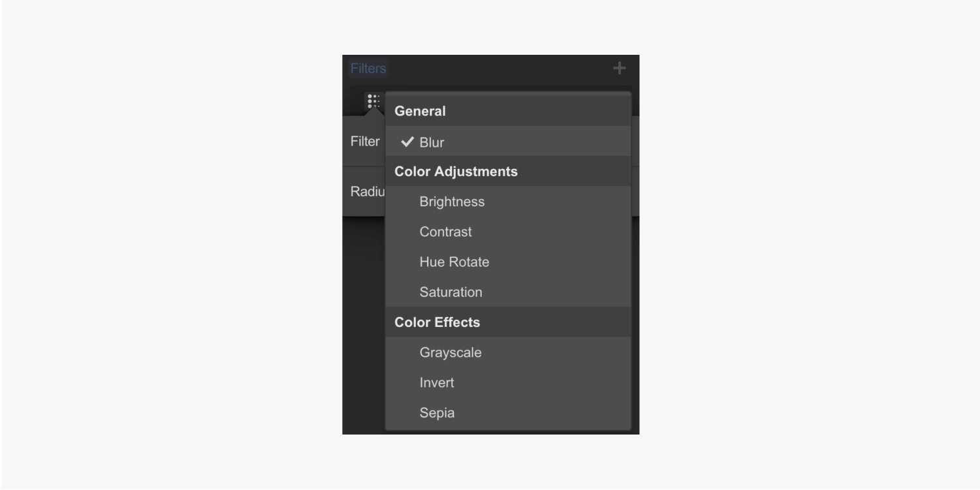Pick Hue Rotate from dropdown
Image resolution: width=980 pixels, height=490 pixels.
(508, 262)
